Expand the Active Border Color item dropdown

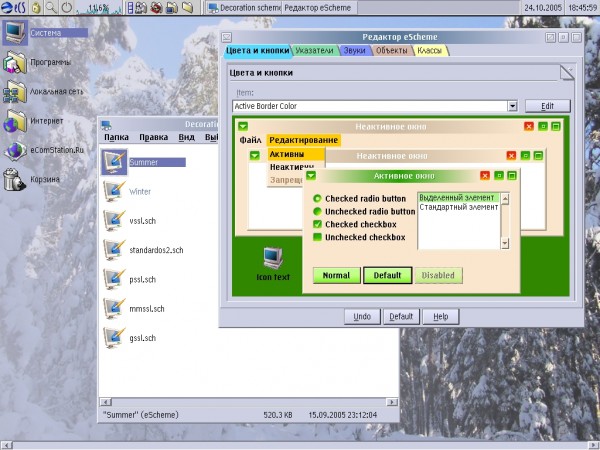[x=512, y=106]
